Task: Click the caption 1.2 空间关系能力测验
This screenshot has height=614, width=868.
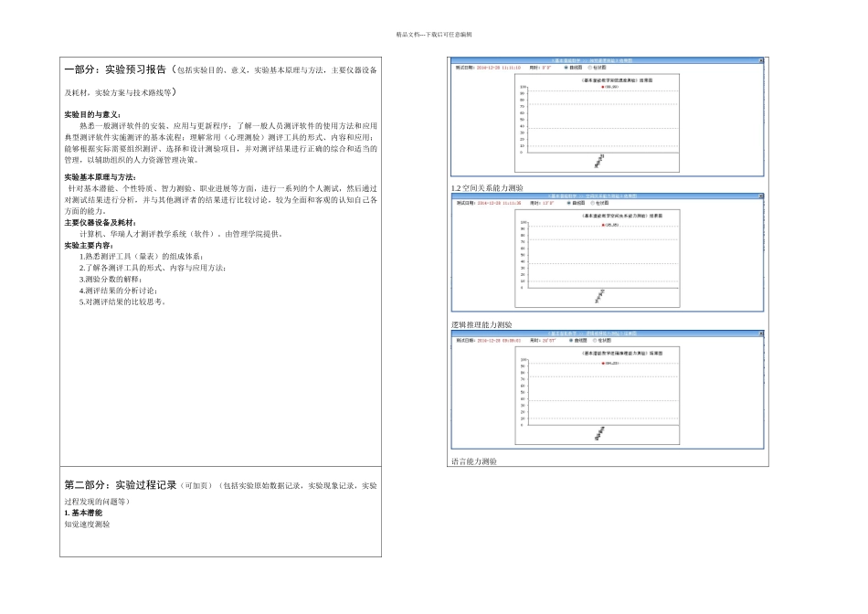Action: 487,188
